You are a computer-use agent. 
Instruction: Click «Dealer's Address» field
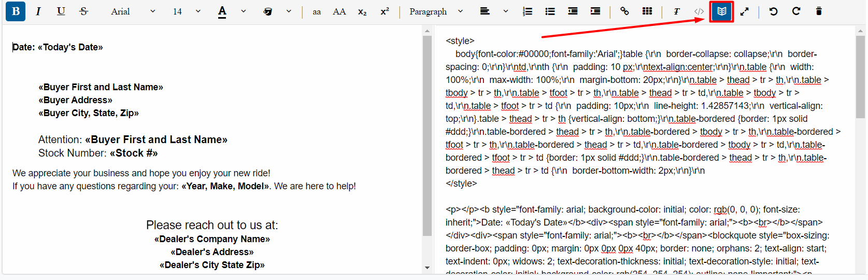tap(212, 252)
